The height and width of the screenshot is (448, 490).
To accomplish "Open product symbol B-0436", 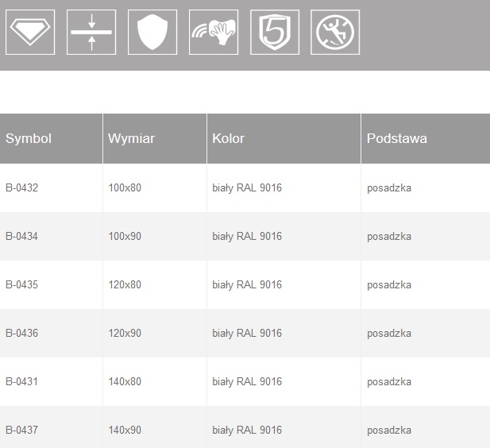I will click(22, 333).
